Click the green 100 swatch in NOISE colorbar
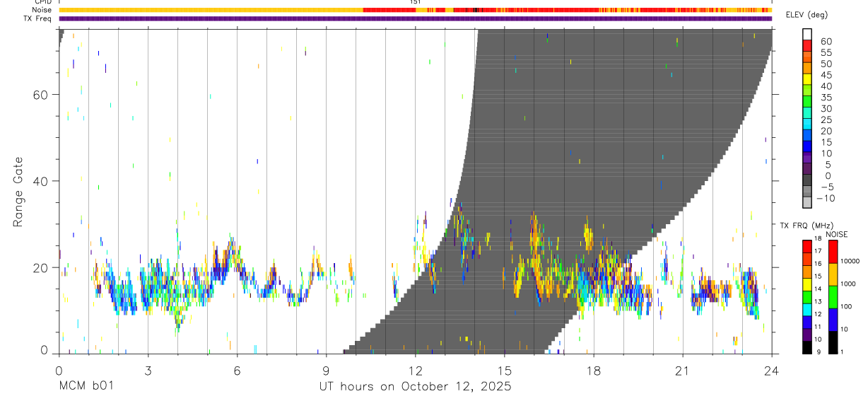 (x=833, y=297)
